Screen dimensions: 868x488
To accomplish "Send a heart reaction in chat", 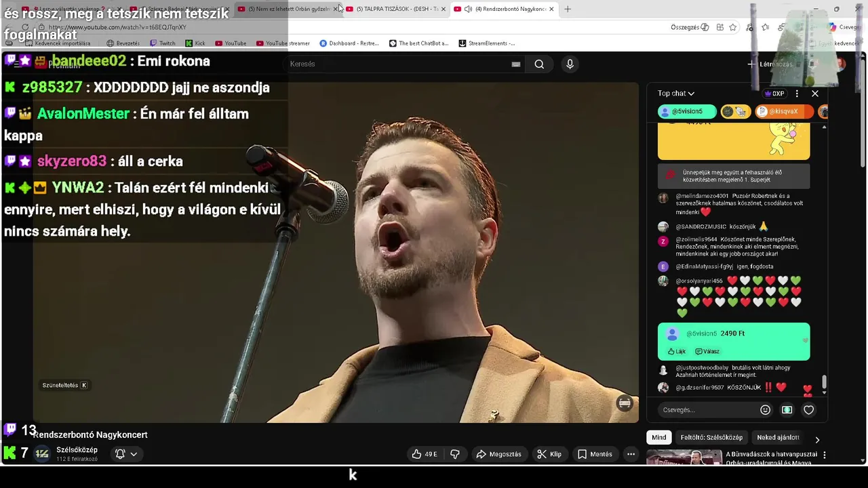I will click(808, 410).
